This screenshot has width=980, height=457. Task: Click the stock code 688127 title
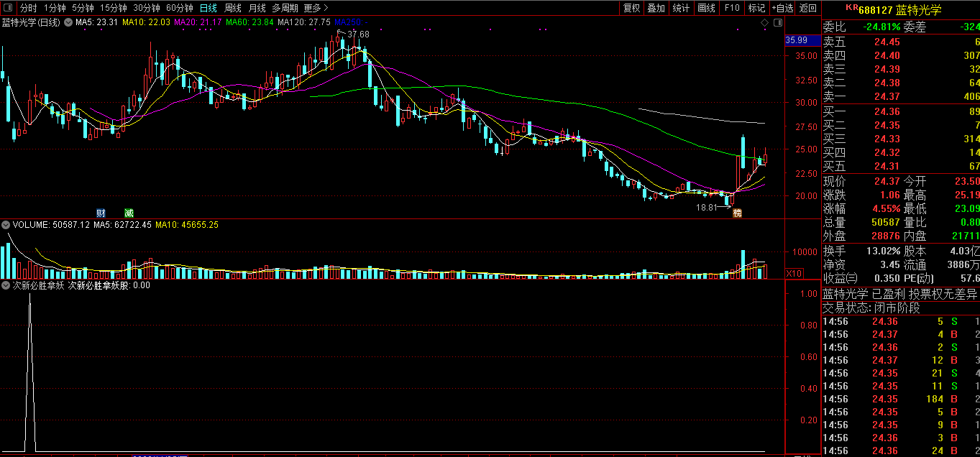coord(875,9)
